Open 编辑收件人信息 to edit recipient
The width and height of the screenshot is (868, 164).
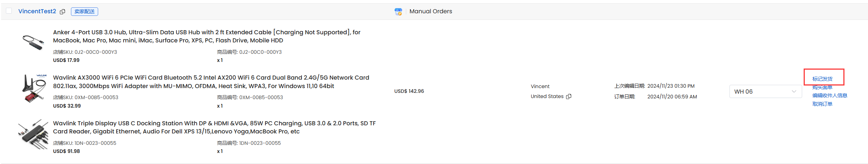(830, 95)
